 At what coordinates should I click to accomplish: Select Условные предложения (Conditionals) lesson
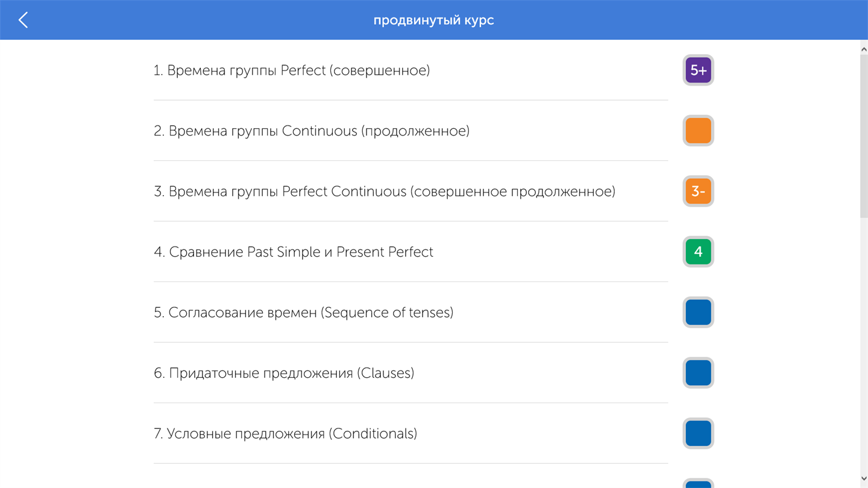(x=286, y=434)
